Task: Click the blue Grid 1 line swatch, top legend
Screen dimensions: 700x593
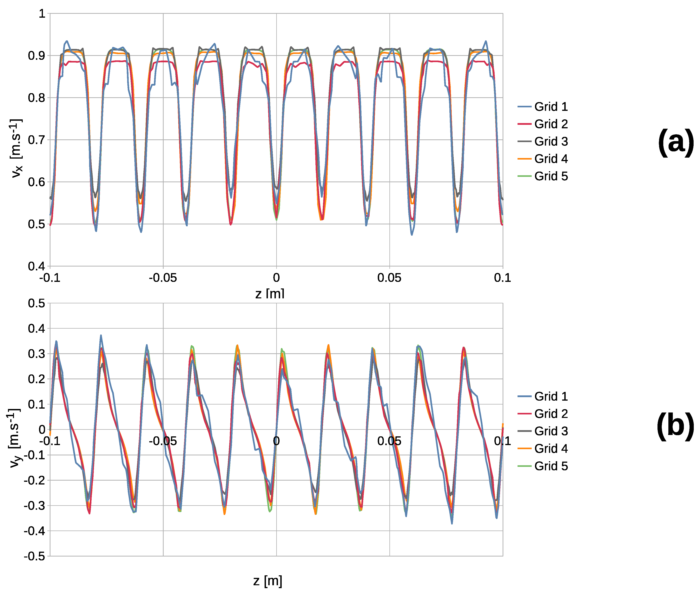Action: pos(524,107)
